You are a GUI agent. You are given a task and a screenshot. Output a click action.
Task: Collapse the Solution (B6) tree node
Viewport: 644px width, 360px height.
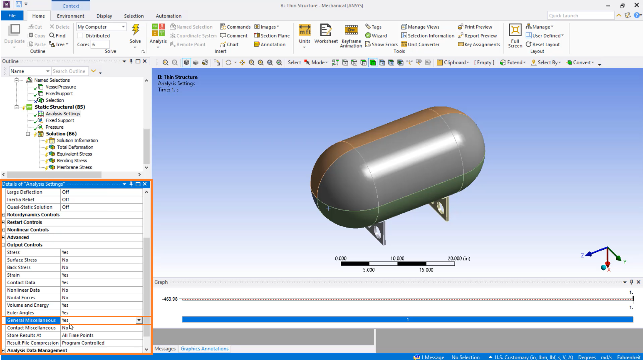(28, 134)
